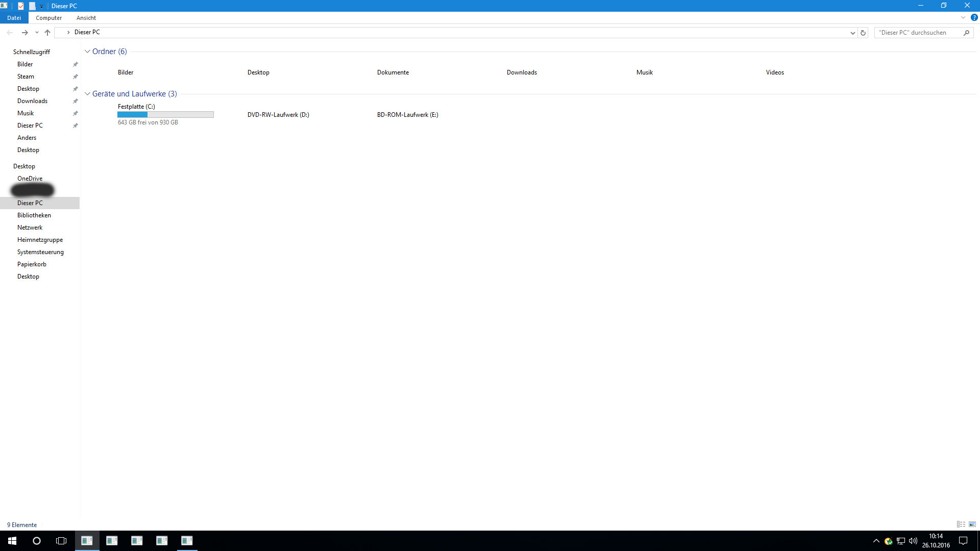Viewport: 980px width, 551px height.
Task: Open the help question mark icon
Action: (974, 17)
